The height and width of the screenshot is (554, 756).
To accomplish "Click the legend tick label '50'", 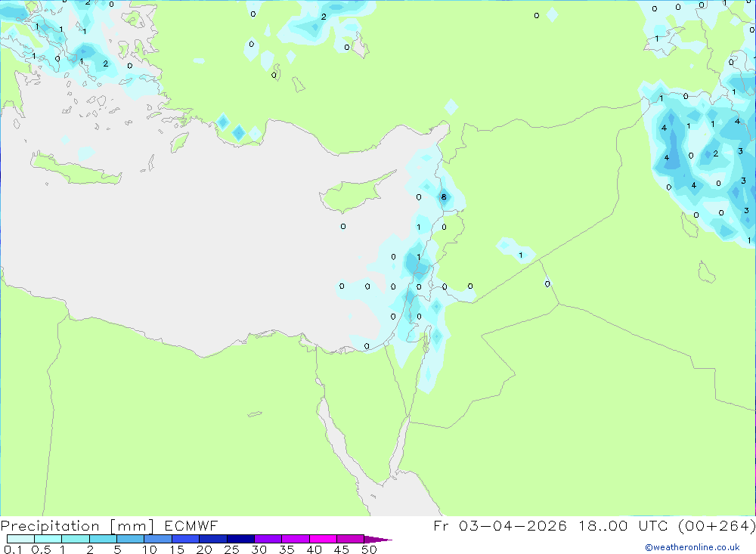I will click(370, 549).
